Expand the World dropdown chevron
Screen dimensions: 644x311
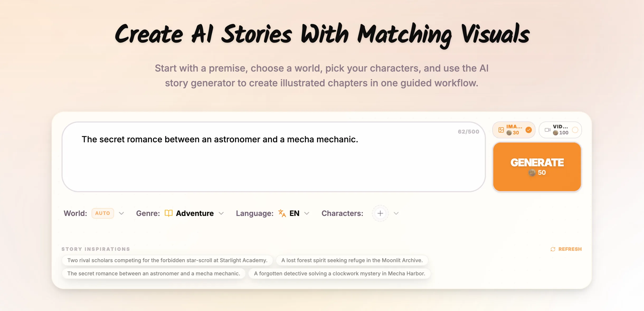[x=121, y=213]
